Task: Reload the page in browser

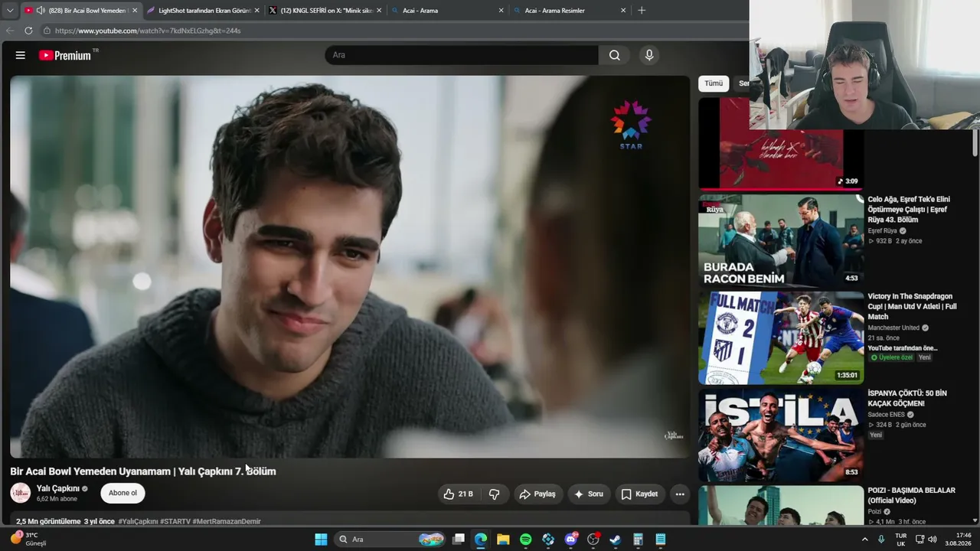Action: click(x=28, y=31)
